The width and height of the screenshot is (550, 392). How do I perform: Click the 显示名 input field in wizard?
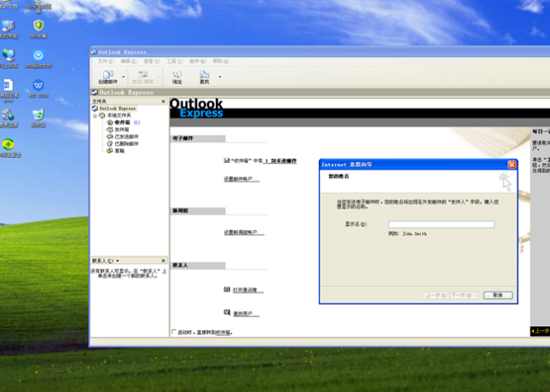(x=441, y=224)
